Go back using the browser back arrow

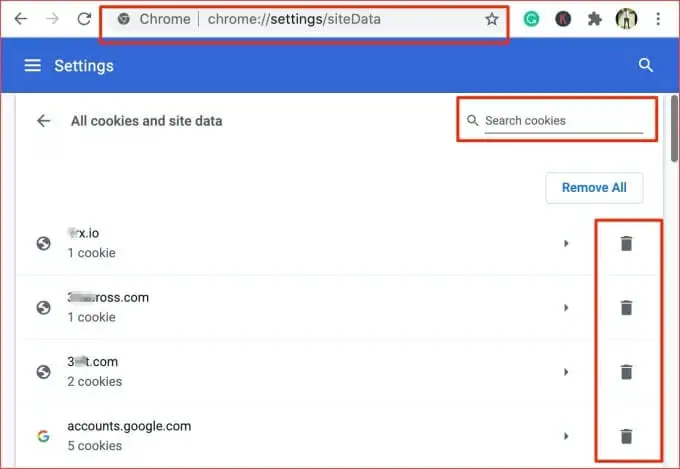pyautogui.click(x=21, y=19)
